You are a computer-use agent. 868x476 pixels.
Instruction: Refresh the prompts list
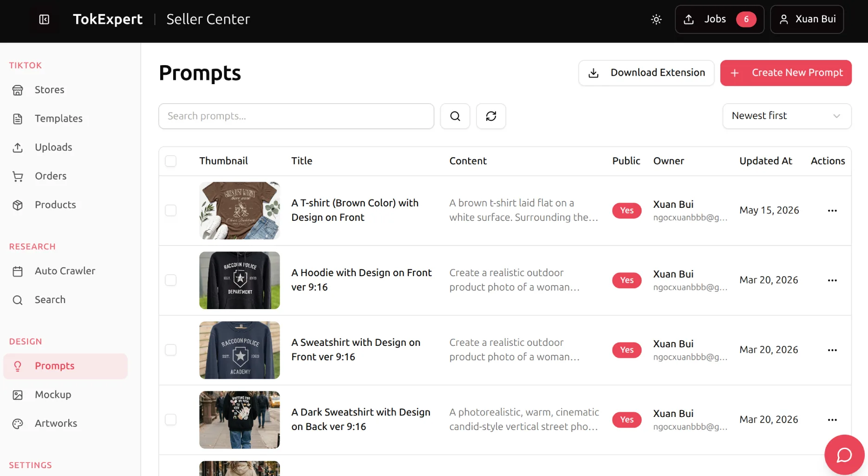491,116
